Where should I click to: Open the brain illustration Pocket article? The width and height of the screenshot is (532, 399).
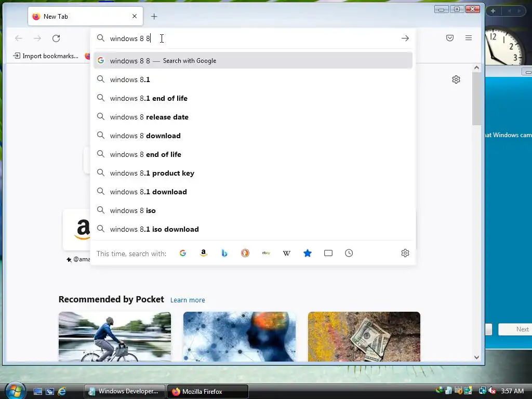[x=239, y=337]
